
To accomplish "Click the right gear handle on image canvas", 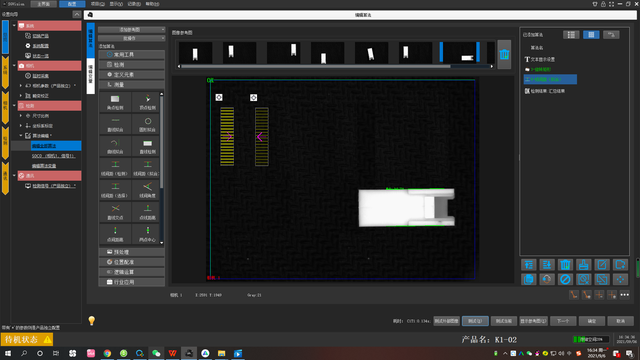I will pos(253,98).
